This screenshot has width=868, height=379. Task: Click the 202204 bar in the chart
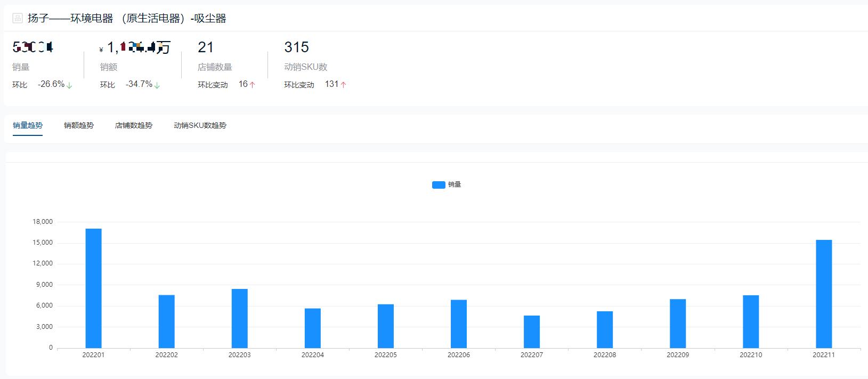pyautogui.click(x=313, y=328)
